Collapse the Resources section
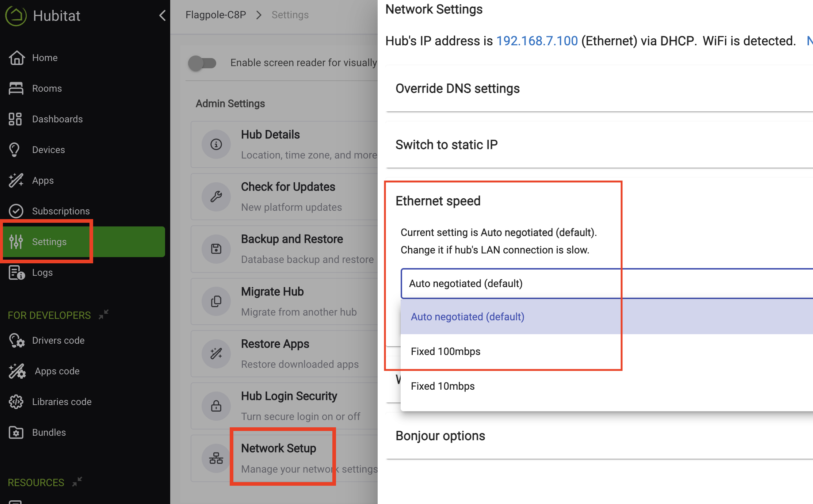 pyautogui.click(x=77, y=482)
